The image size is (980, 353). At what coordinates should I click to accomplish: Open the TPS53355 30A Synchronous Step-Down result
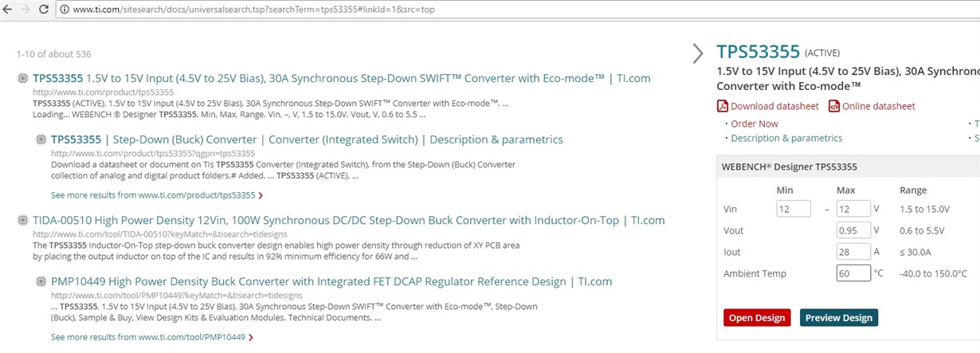click(342, 78)
